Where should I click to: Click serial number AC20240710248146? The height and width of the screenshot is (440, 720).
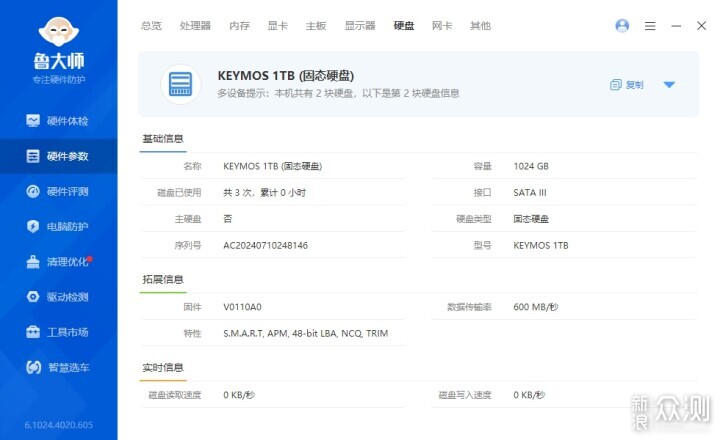click(x=265, y=245)
